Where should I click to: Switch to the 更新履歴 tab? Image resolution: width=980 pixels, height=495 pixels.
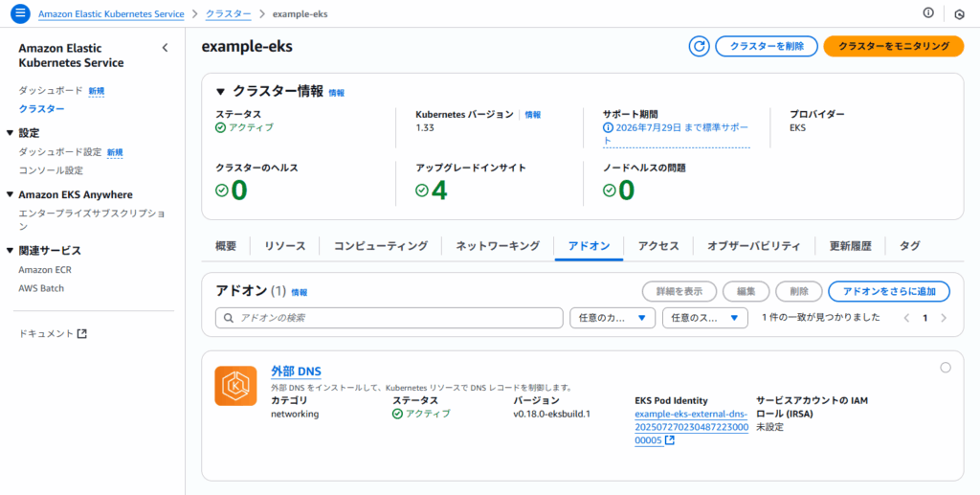[x=851, y=246]
